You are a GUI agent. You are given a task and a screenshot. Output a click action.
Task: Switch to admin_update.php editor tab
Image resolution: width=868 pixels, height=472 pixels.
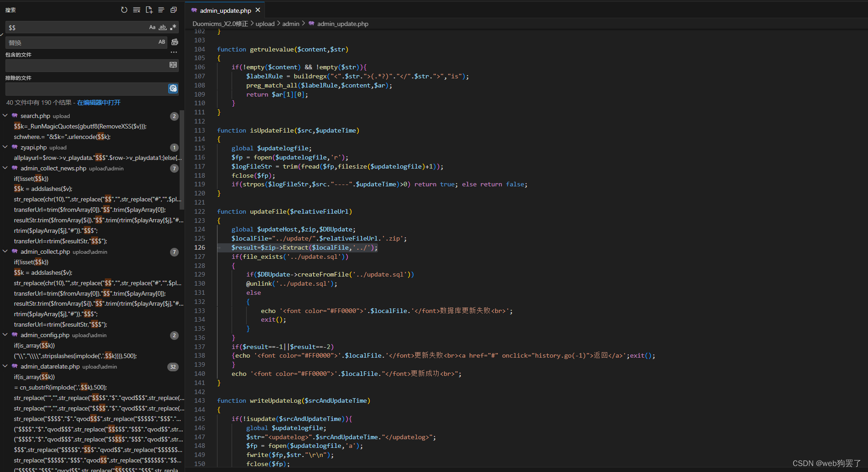click(x=225, y=10)
